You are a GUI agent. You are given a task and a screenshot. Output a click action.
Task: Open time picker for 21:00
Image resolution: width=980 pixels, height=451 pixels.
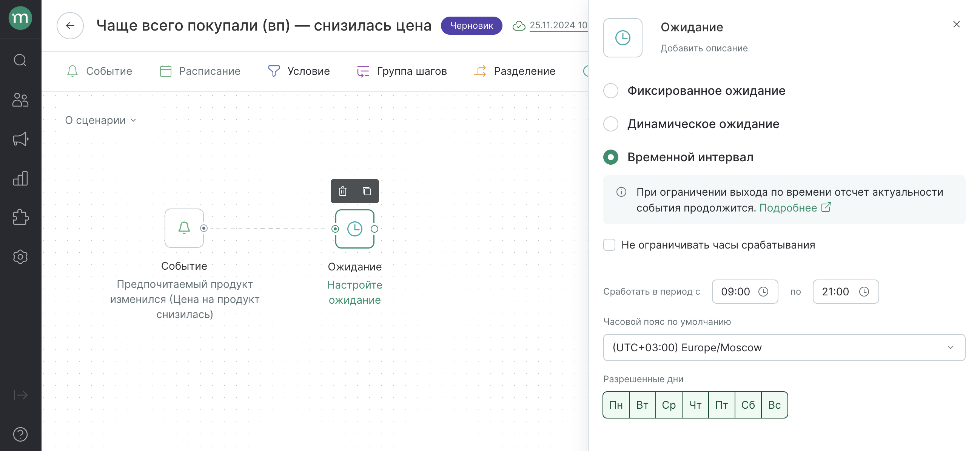[864, 292]
